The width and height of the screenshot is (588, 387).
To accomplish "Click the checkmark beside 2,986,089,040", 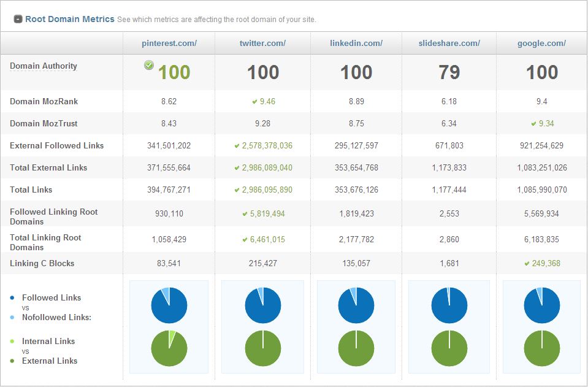I will (237, 168).
